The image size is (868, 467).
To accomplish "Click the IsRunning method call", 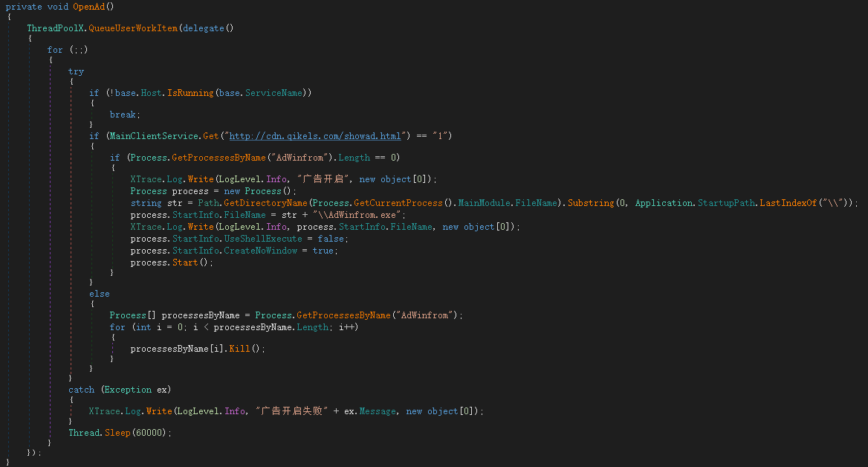I will point(193,93).
